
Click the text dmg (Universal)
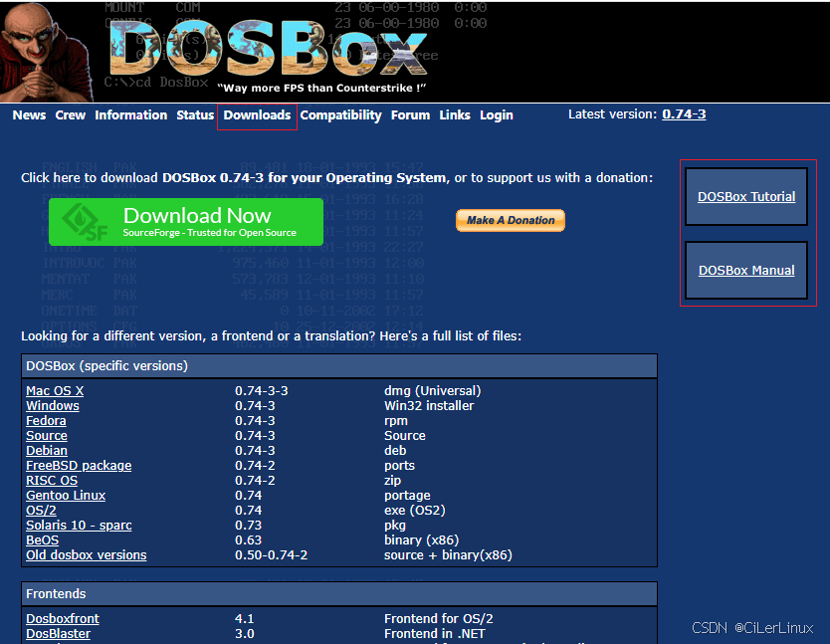tap(433, 391)
